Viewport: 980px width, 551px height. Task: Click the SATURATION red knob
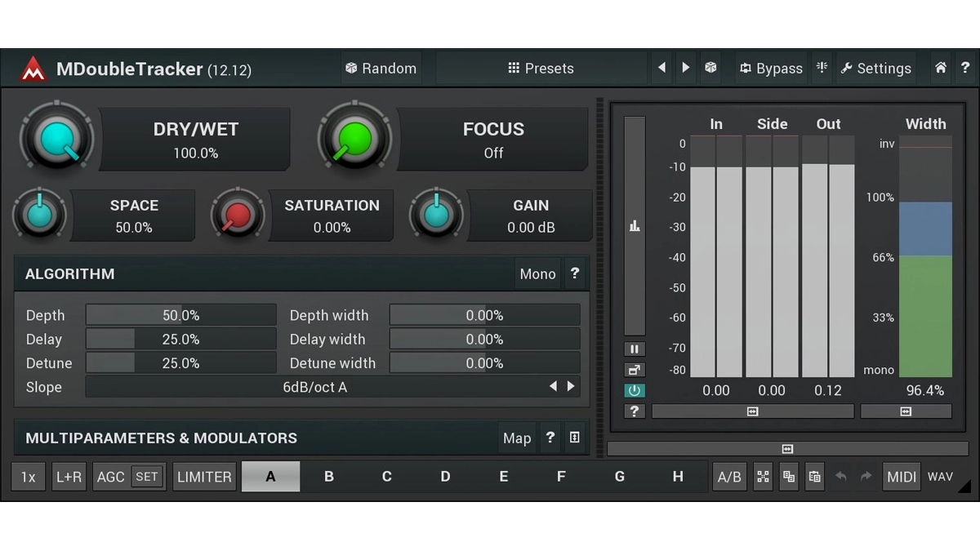pos(238,216)
